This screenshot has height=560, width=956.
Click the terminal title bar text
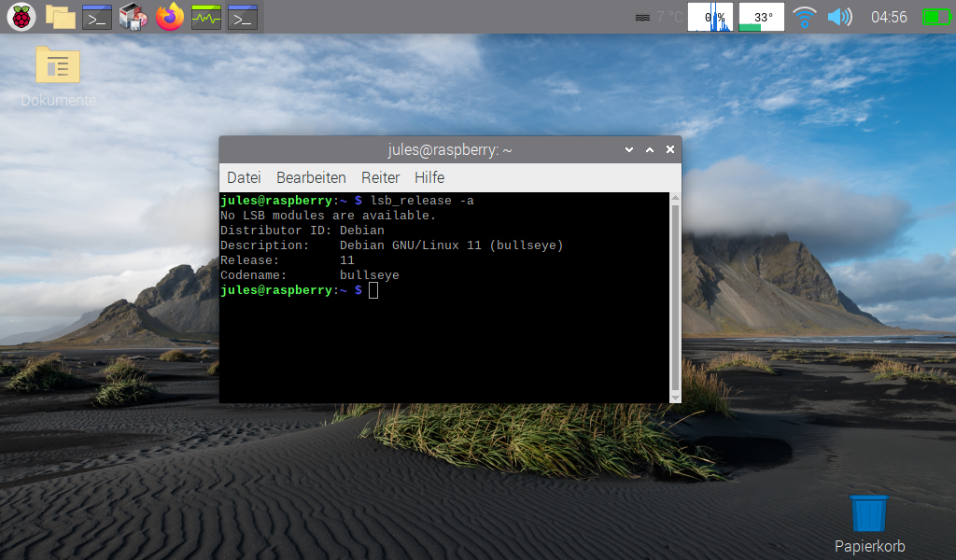(x=450, y=150)
